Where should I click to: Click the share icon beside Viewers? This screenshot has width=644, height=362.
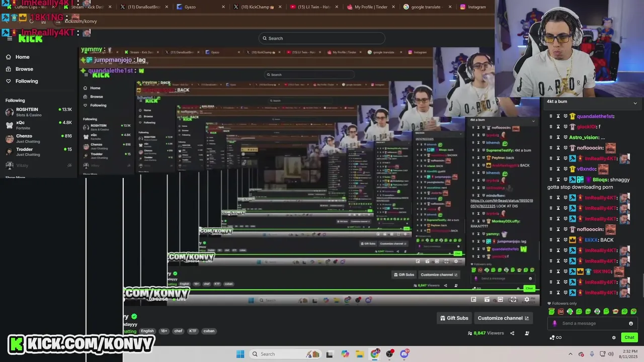coord(512,333)
